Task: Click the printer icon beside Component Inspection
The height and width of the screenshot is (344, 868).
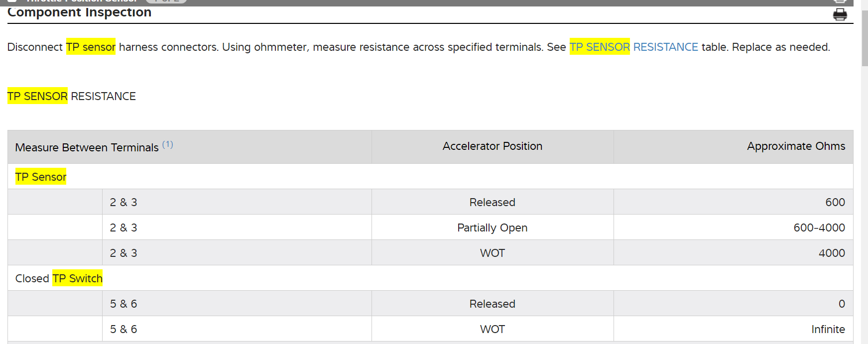Action: coord(840,14)
